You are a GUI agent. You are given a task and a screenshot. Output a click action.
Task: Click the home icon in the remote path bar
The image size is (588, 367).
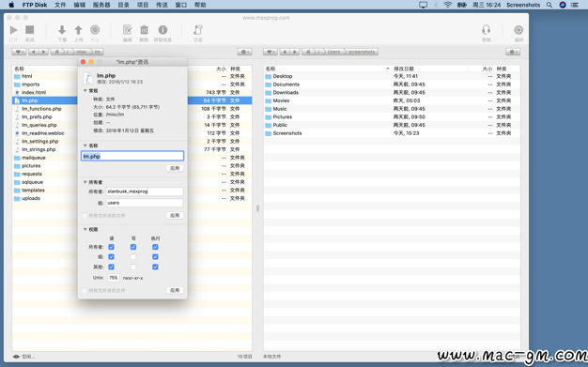coord(57,52)
